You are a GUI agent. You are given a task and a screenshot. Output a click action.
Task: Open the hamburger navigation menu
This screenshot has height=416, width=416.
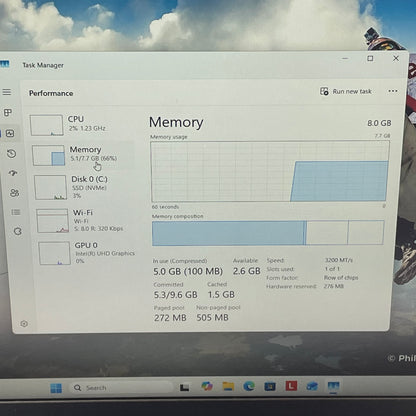[x=7, y=92]
